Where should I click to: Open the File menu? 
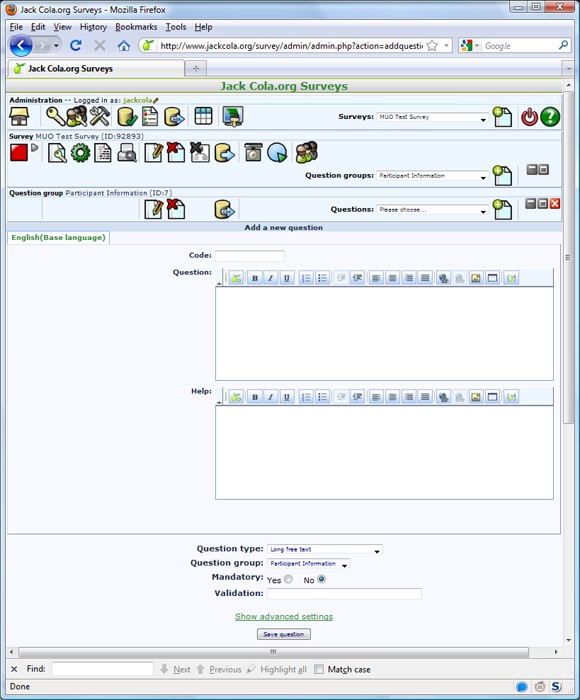click(x=16, y=27)
